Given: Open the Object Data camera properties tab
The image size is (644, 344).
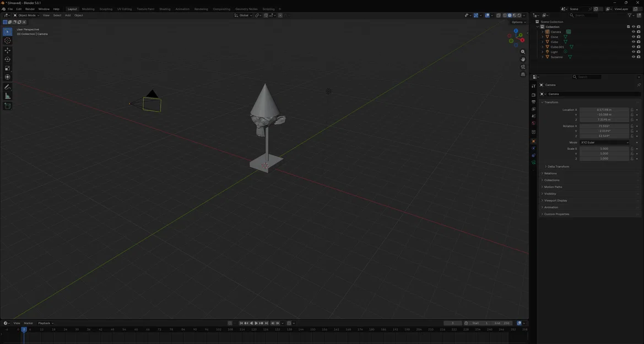Looking at the screenshot, I should click(533, 162).
